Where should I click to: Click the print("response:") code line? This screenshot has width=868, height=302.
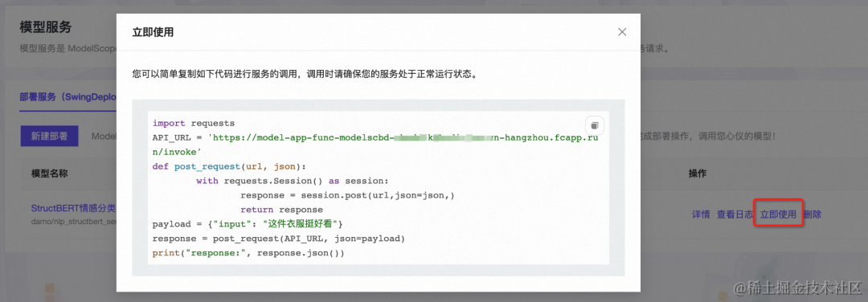(248, 253)
